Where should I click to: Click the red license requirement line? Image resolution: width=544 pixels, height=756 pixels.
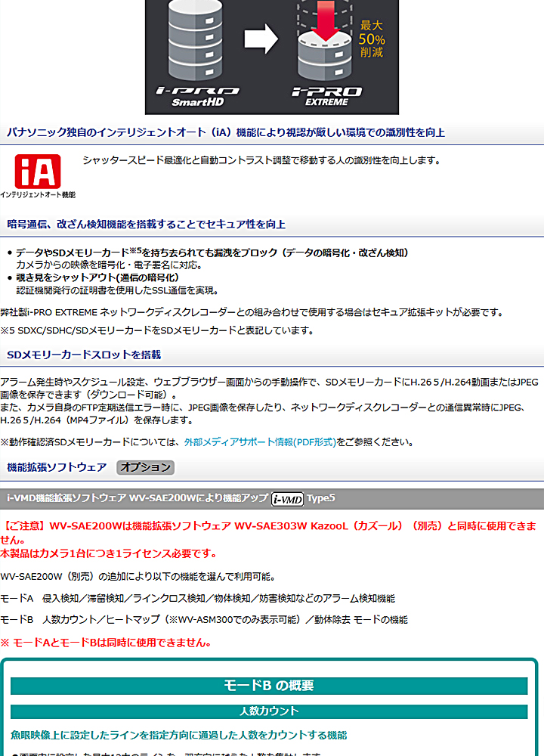tap(108, 553)
